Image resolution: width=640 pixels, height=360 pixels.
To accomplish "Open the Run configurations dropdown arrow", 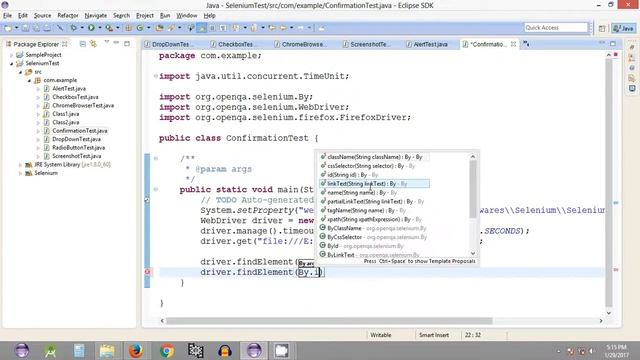I will [x=100, y=28].
